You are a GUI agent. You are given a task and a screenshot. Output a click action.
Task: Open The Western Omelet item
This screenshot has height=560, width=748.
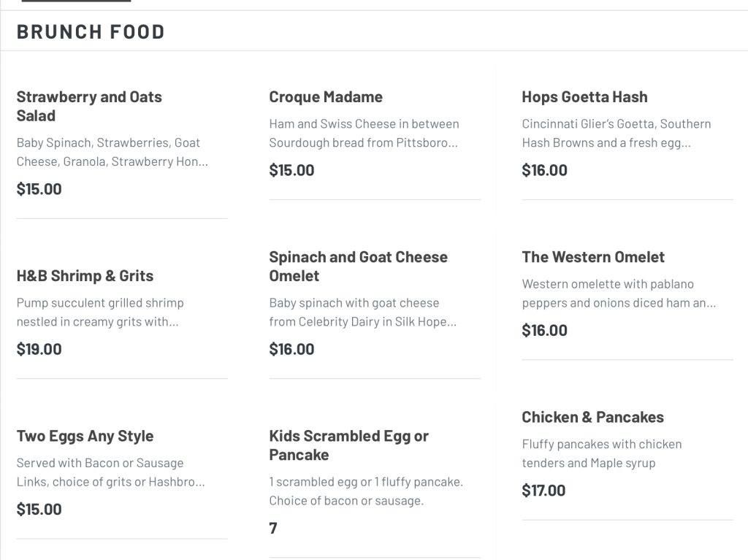point(593,257)
